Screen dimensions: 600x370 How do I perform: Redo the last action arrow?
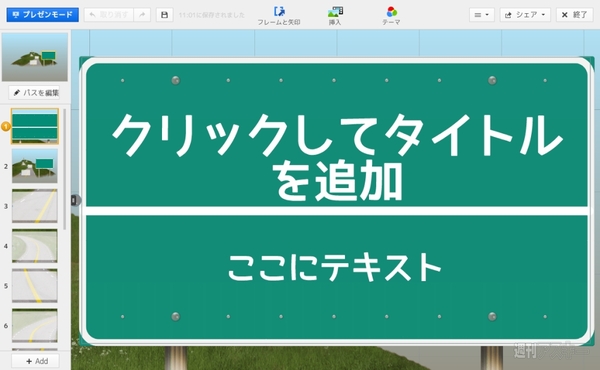coord(142,15)
